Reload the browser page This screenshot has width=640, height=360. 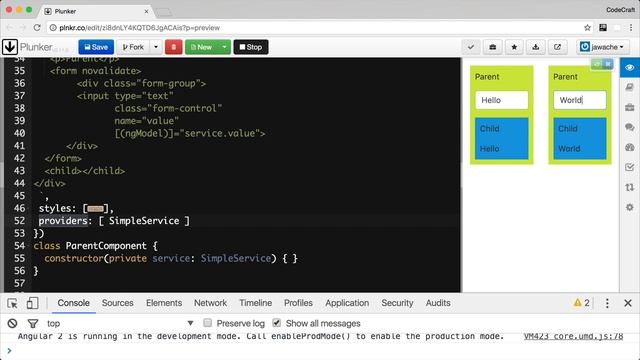[37, 28]
